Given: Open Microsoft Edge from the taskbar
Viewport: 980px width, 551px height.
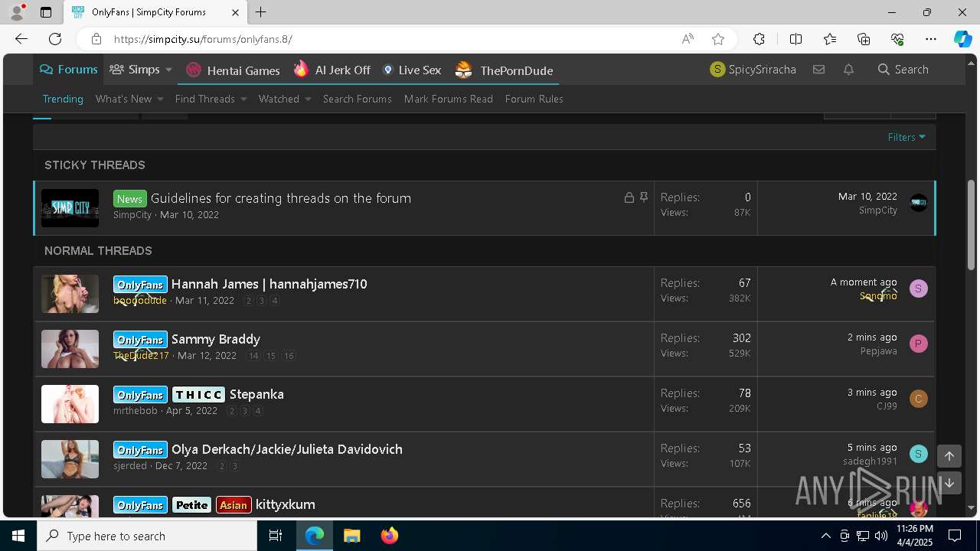Looking at the screenshot, I should 315,536.
